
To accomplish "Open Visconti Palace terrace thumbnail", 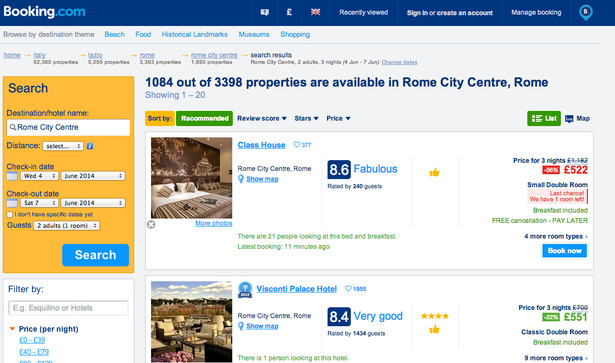I will tap(191, 322).
